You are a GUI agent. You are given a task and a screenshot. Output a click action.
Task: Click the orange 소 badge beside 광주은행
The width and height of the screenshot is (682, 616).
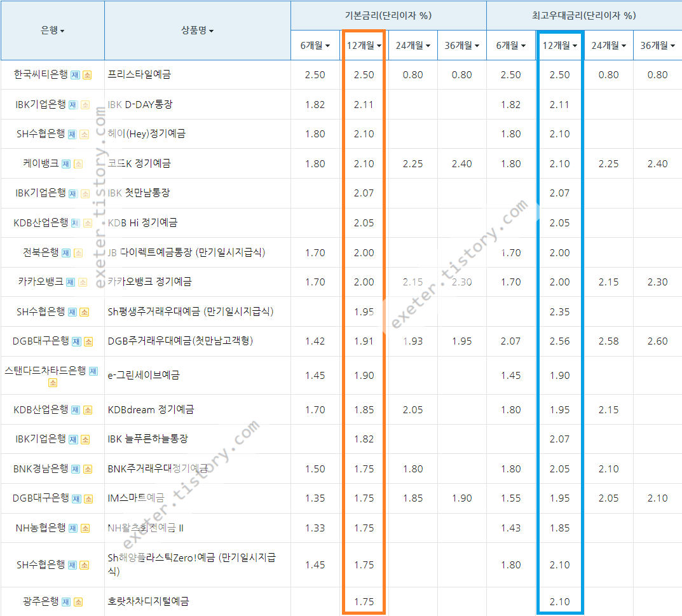coord(78,601)
